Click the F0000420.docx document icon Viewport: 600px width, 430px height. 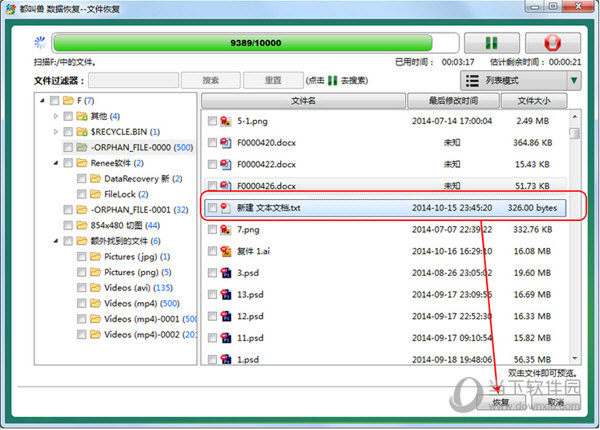point(226,143)
